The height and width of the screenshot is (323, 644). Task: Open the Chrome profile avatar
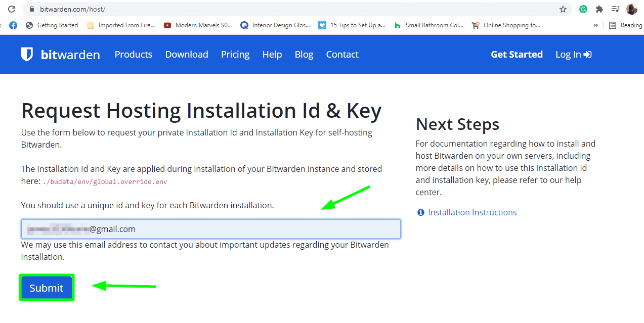click(631, 9)
